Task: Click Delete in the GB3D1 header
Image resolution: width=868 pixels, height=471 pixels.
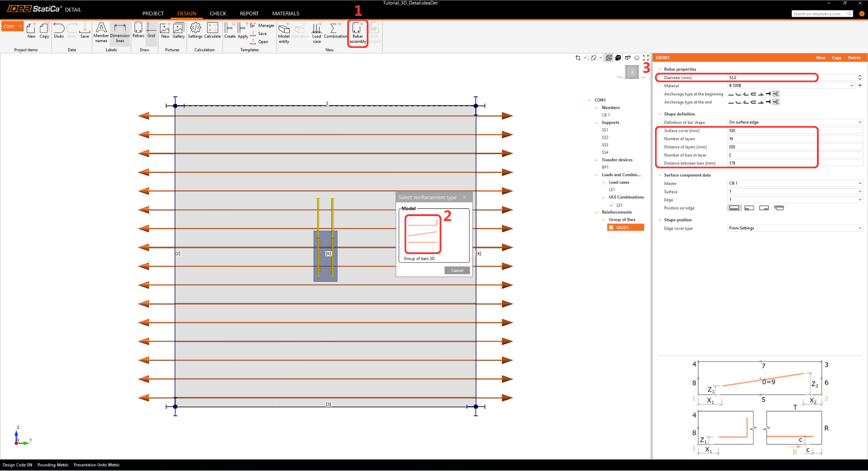Action: point(854,58)
